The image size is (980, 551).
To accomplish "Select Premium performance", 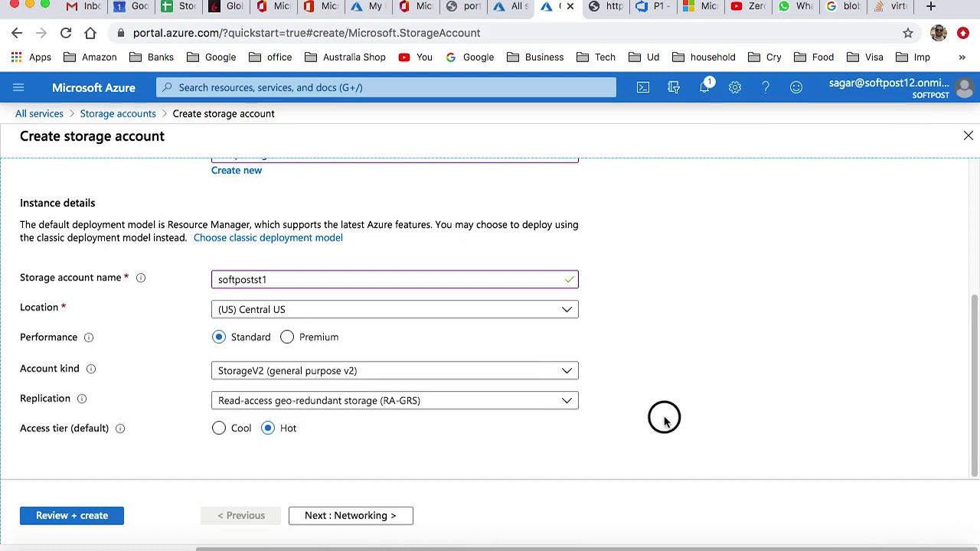I will click(287, 337).
